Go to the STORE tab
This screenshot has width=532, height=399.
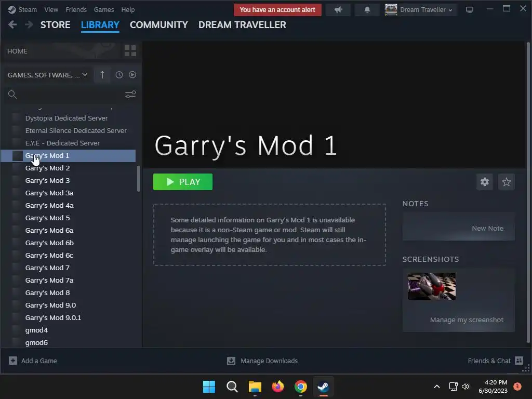[55, 25]
